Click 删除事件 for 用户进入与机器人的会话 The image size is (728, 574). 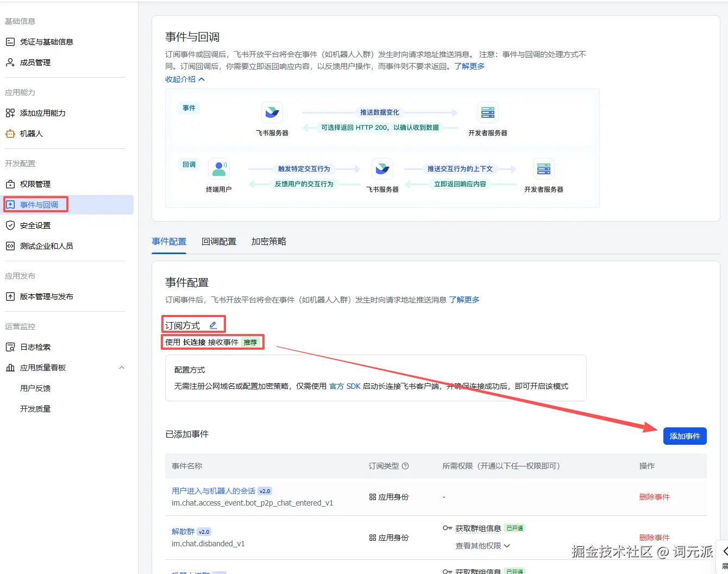coord(654,497)
